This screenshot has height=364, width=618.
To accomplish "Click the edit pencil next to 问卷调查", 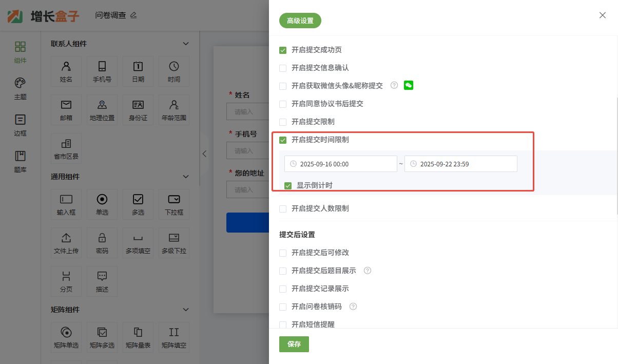I will [x=133, y=15].
